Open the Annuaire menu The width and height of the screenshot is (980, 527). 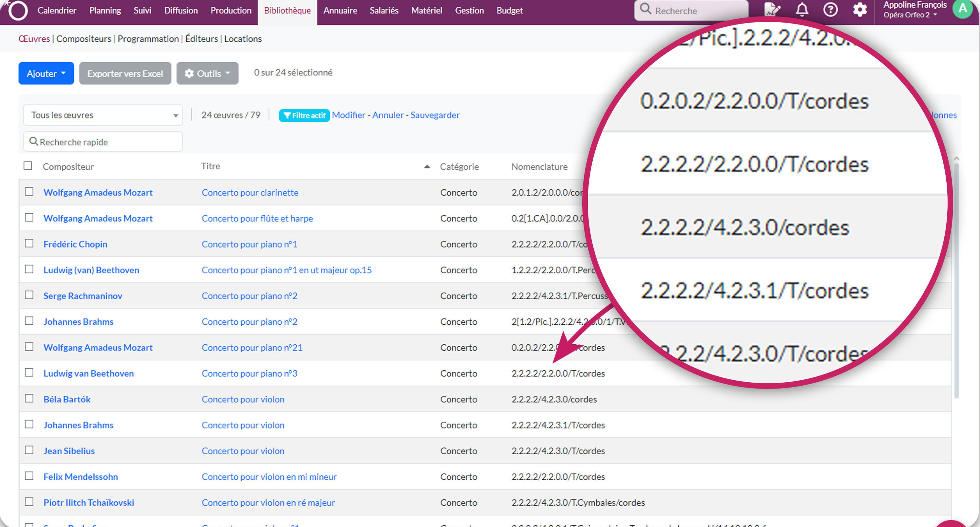tap(340, 10)
